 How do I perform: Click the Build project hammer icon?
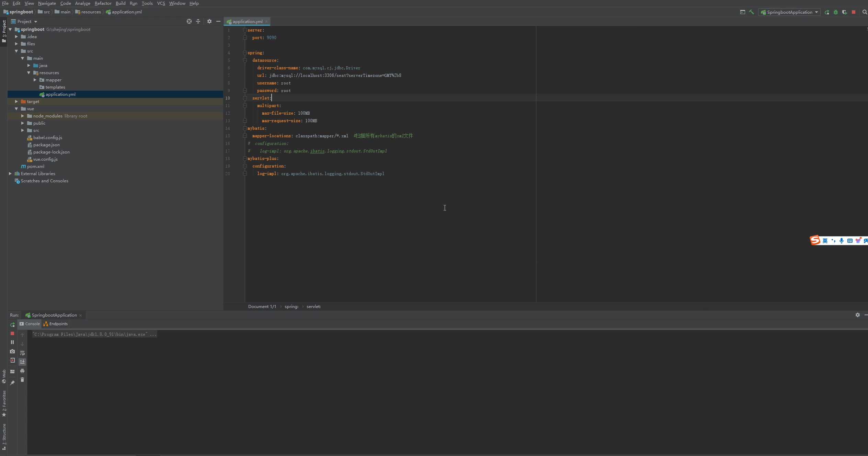pyautogui.click(x=751, y=12)
